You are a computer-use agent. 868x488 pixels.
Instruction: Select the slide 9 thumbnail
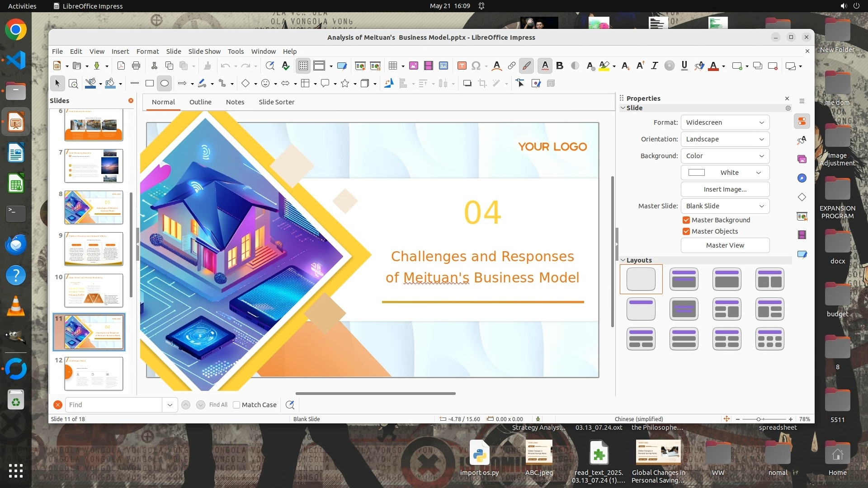point(94,249)
